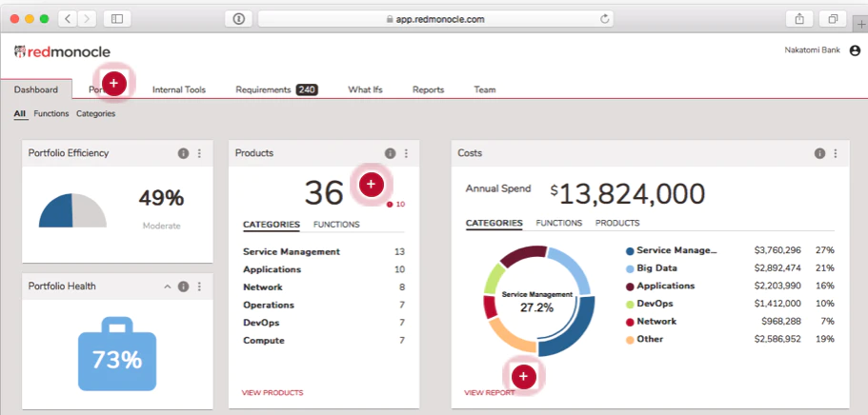868x415 pixels.
Task: Open the three-dot menu on Costs card
Action: [836, 153]
